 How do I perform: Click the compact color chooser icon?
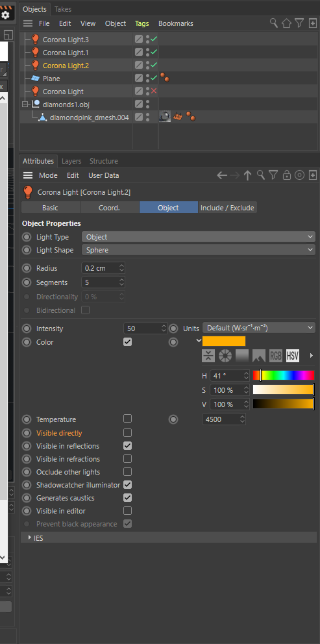[208, 356]
